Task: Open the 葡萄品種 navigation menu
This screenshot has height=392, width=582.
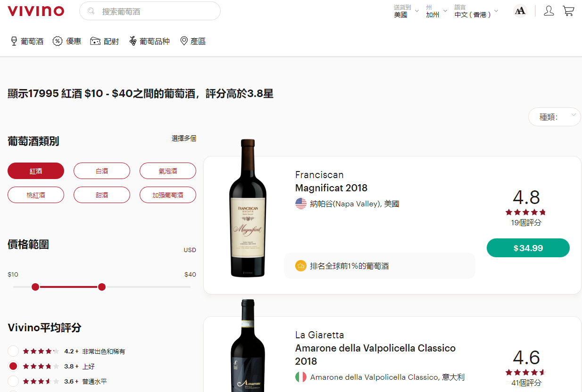Action: coord(150,41)
